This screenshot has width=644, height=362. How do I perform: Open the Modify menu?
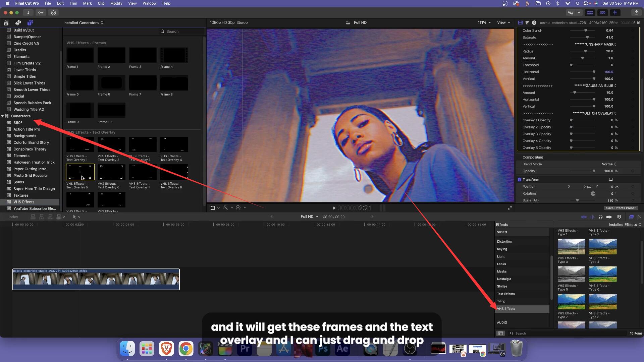pos(116,3)
